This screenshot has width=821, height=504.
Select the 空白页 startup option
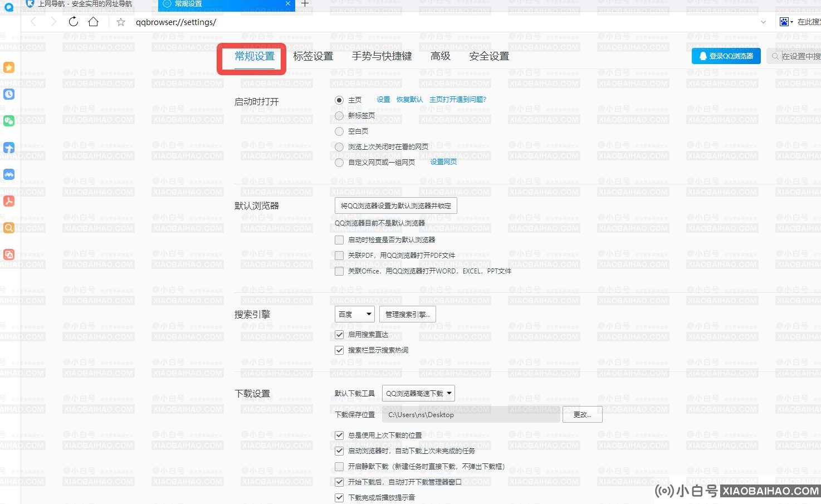point(339,131)
